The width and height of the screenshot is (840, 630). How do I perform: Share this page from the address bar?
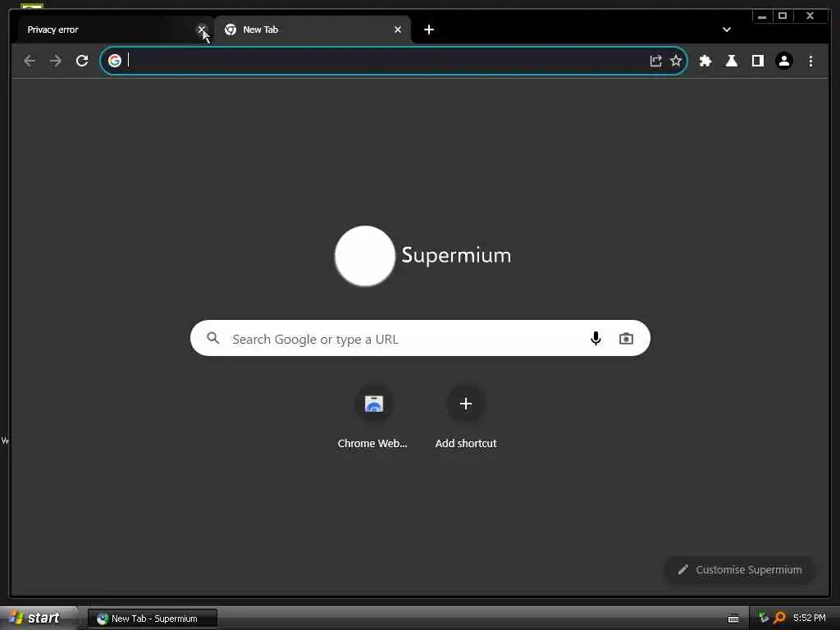[x=655, y=61]
